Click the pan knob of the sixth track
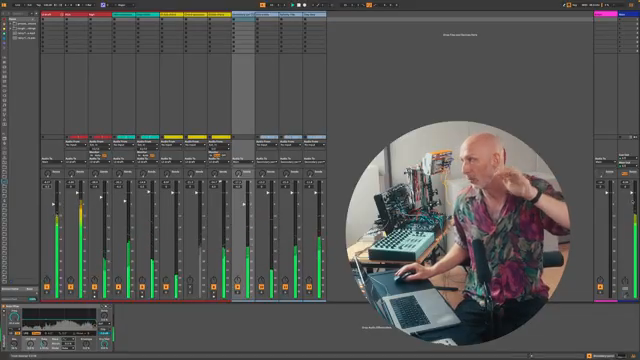This screenshot has width=640, height=360. 166,280
